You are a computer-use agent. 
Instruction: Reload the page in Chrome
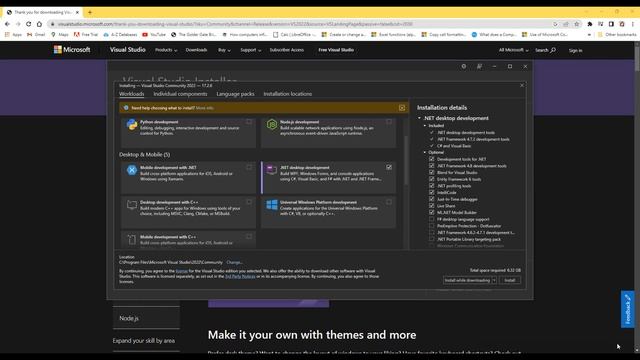(29, 24)
